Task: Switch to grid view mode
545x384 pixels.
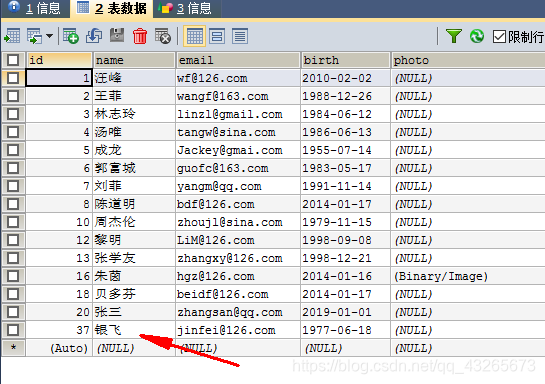Action: (195, 36)
